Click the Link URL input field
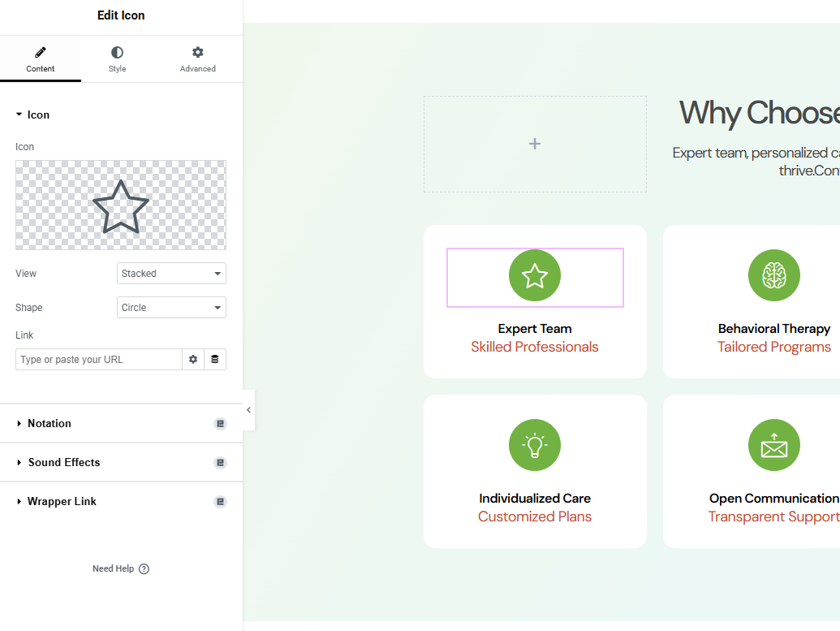This screenshot has width=840, height=631. tap(98, 360)
